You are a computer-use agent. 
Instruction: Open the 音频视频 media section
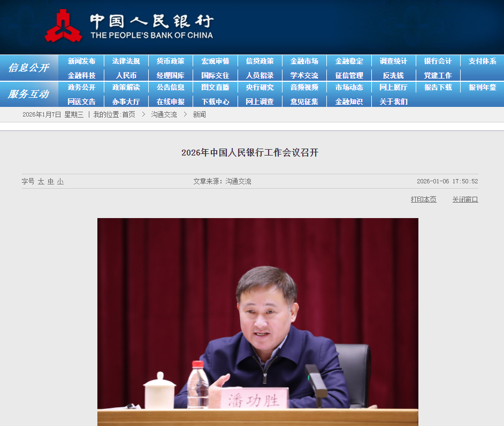(304, 88)
